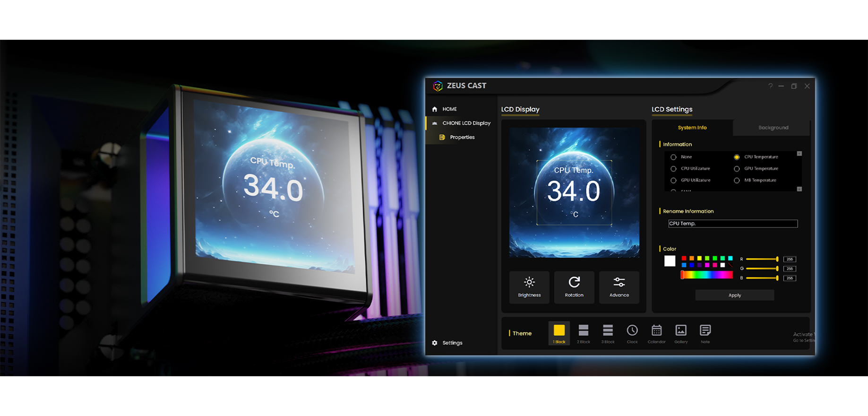Click the Rotation icon button
This screenshot has height=416, width=868.
tap(574, 287)
